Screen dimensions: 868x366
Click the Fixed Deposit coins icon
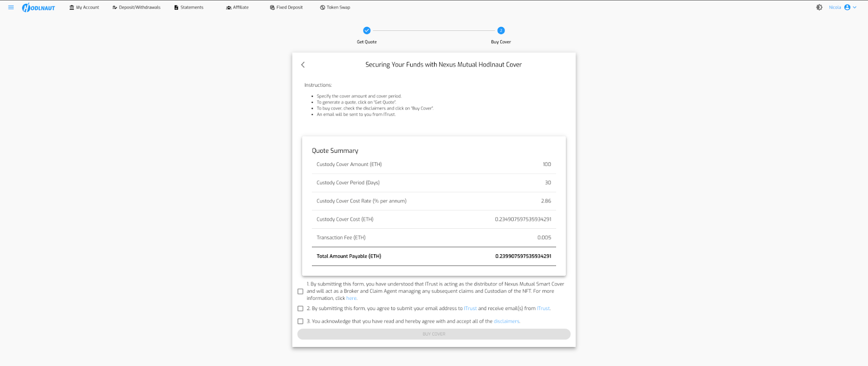[272, 8]
